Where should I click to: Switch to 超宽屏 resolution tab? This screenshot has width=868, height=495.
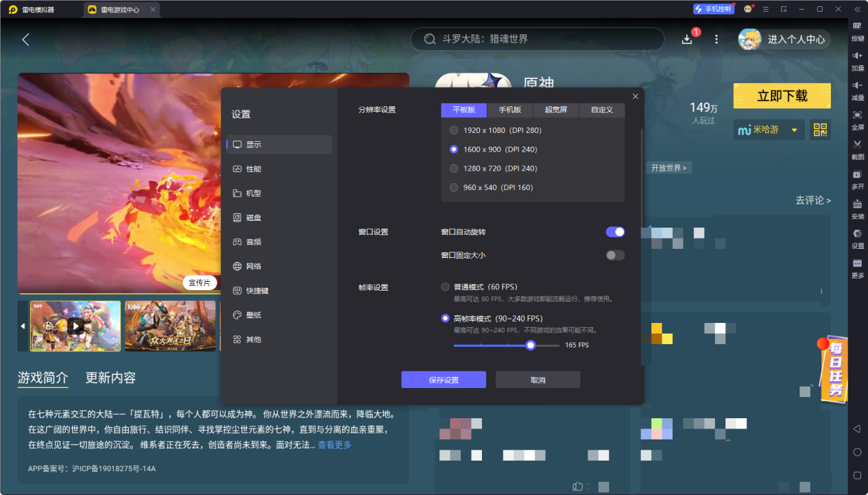(x=556, y=110)
